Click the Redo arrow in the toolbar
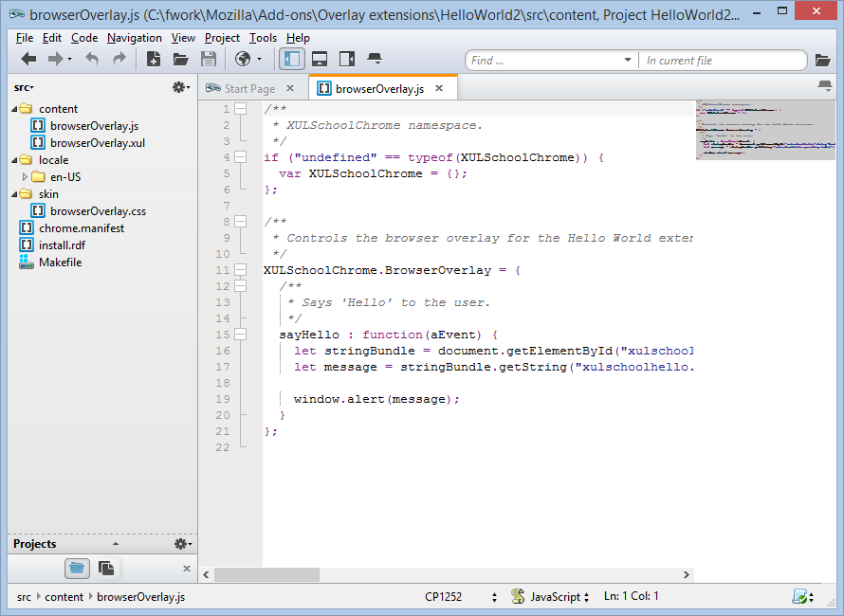This screenshot has width=844, height=616. (x=119, y=60)
